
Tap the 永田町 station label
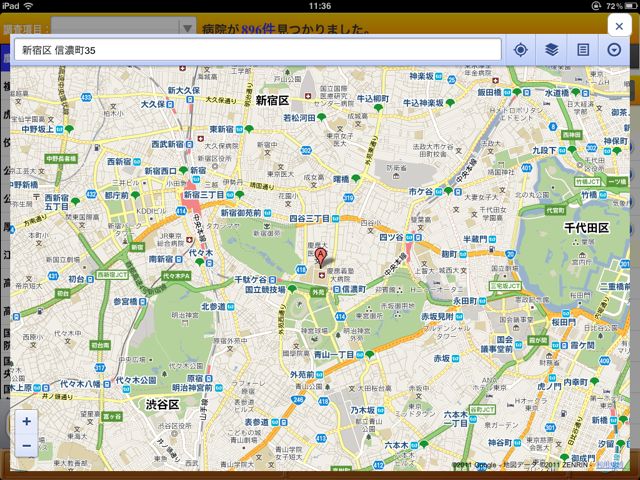465,301
